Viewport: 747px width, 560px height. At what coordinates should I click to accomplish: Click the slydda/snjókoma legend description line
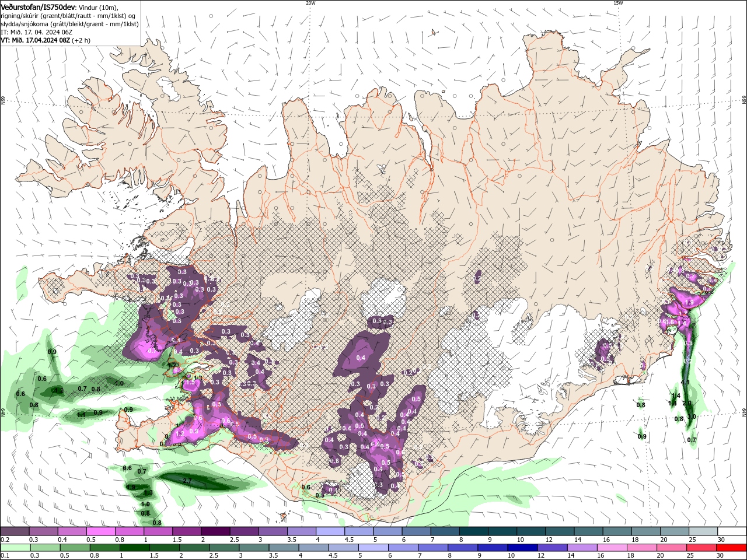coord(69,24)
